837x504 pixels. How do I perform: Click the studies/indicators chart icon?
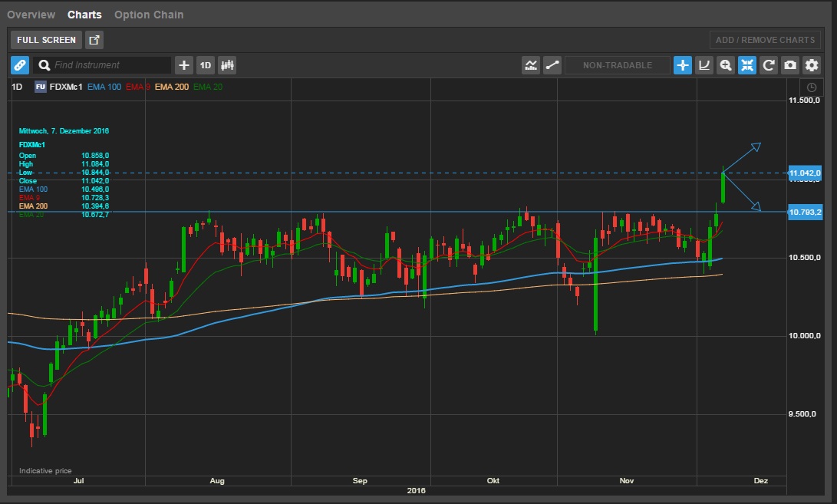coord(531,65)
